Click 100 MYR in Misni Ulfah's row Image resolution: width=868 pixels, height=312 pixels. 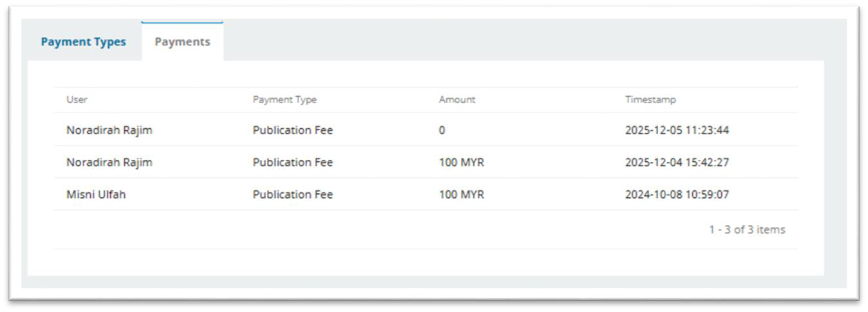tap(461, 195)
